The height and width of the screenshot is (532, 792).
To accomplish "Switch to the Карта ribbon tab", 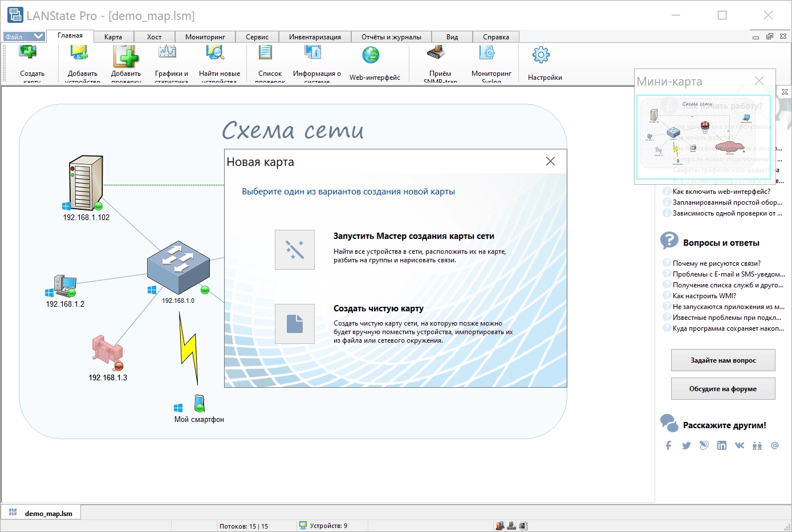I will tap(113, 37).
